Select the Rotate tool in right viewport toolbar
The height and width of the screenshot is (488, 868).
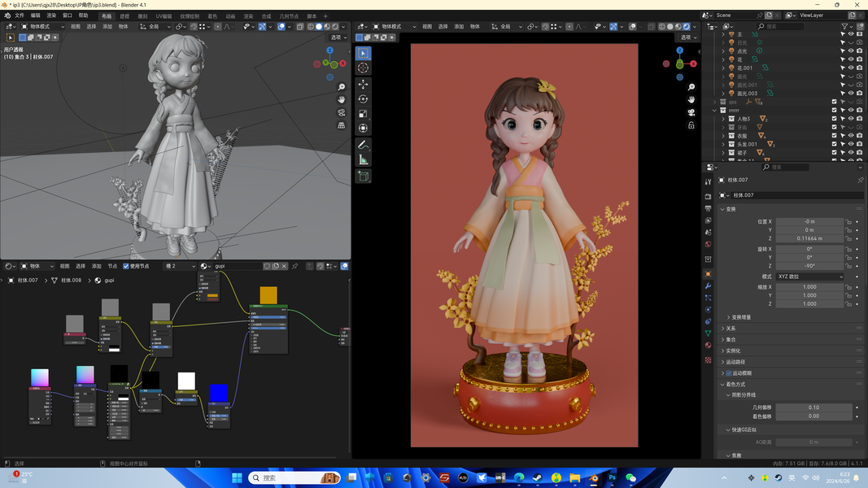363,99
